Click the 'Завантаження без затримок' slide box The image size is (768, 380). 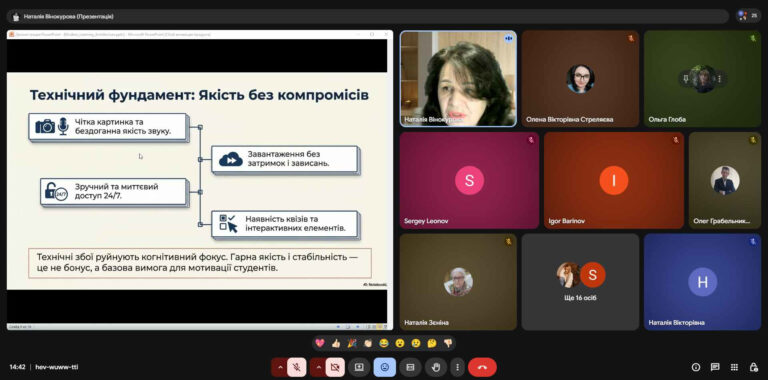285,159
